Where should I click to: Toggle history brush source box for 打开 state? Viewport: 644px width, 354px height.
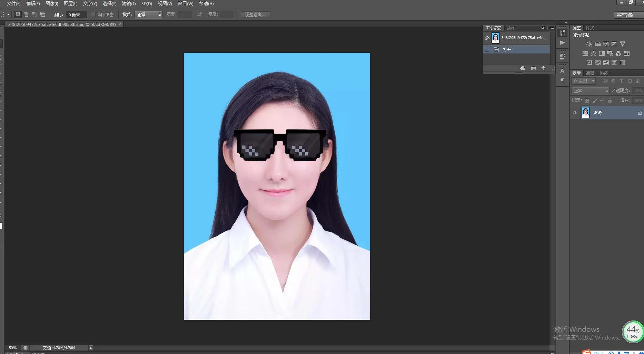(487, 50)
